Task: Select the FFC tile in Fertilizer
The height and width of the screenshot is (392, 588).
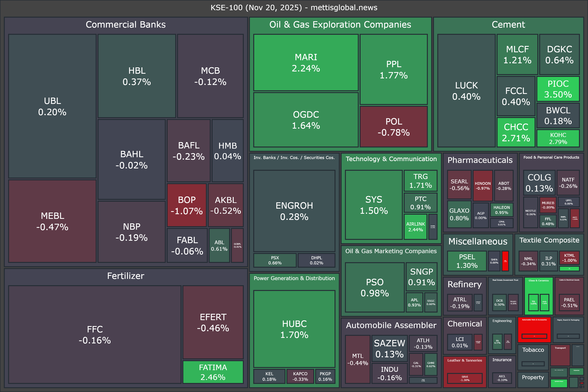Action: tap(95, 334)
